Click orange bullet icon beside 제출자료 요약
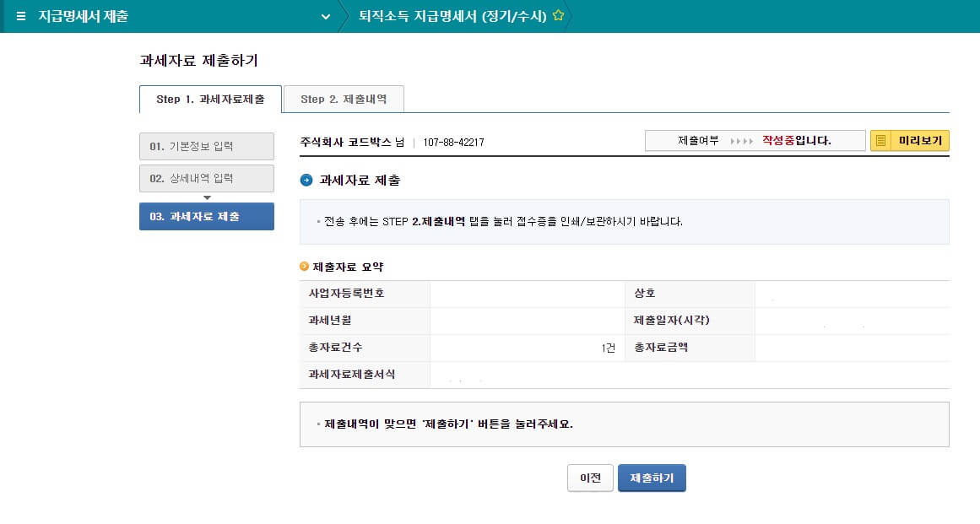The width and height of the screenshot is (980, 524). pyautogui.click(x=305, y=267)
